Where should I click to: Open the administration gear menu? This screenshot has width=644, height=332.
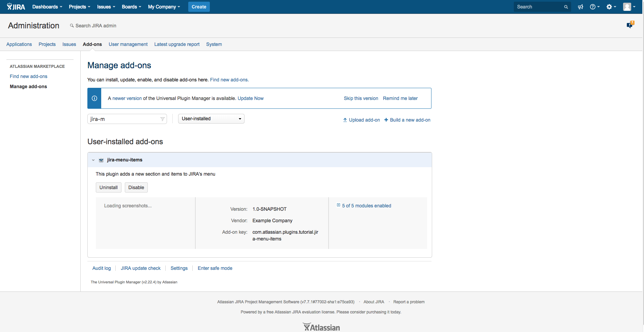tap(611, 7)
